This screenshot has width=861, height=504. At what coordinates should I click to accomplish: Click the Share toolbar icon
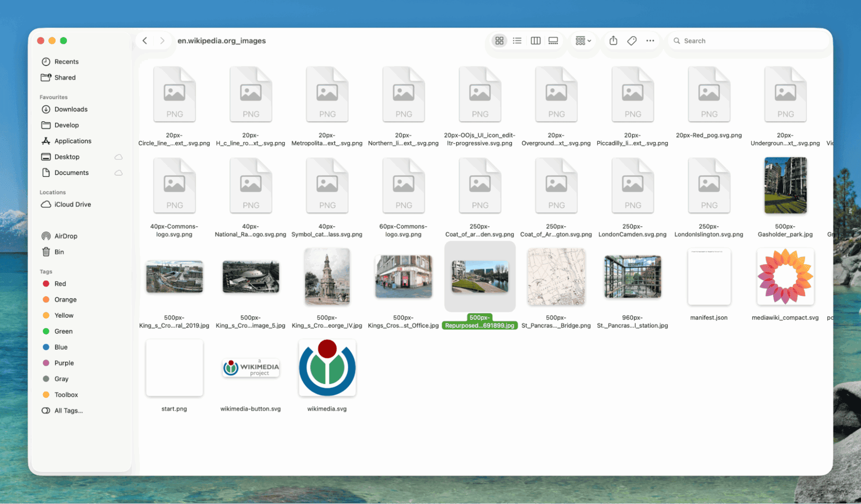[613, 41]
